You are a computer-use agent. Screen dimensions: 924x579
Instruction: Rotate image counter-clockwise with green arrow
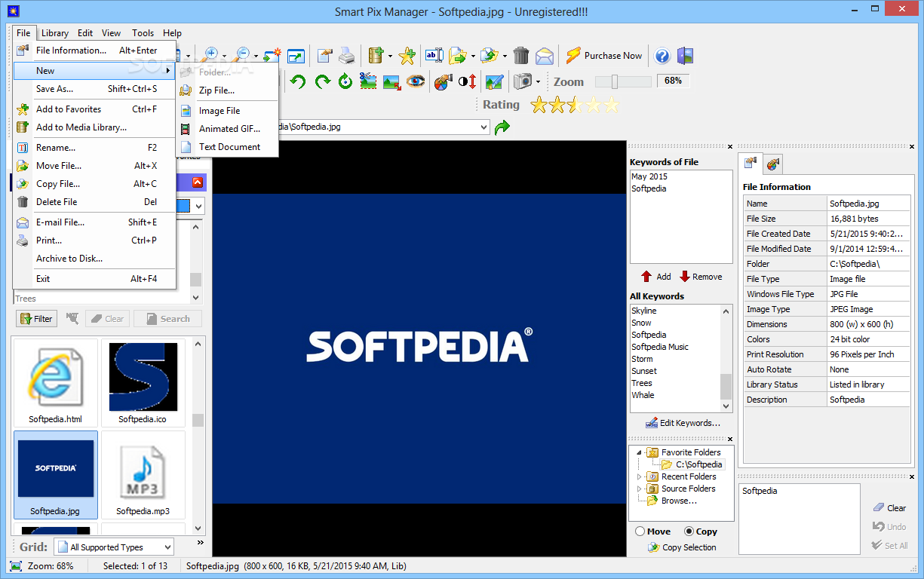(x=298, y=81)
